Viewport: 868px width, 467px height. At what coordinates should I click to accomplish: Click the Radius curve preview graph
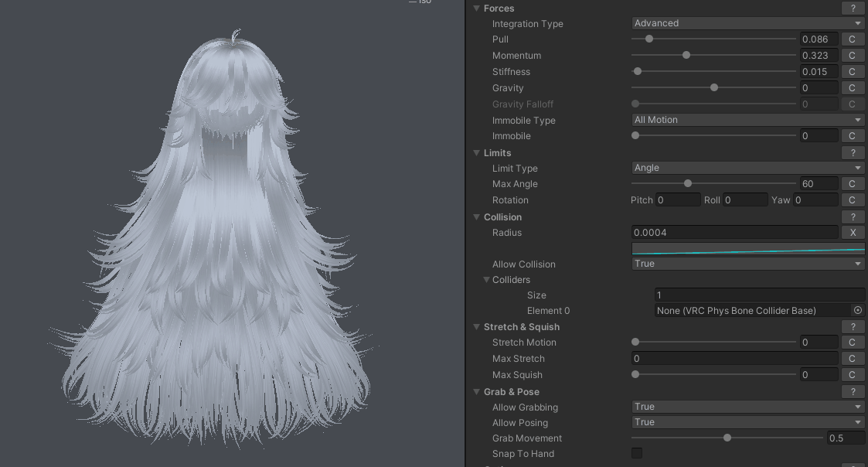tap(747, 249)
